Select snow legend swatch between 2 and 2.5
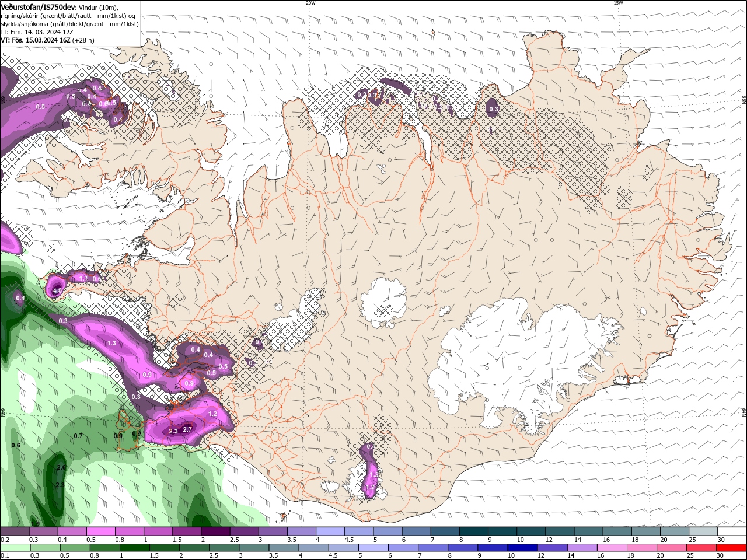This screenshot has width=747, height=560. click(x=215, y=531)
